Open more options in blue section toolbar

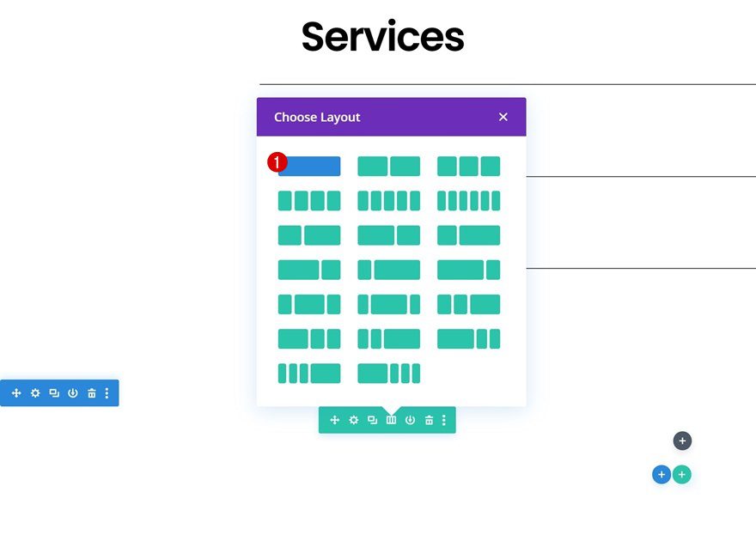[x=107, y=393]
